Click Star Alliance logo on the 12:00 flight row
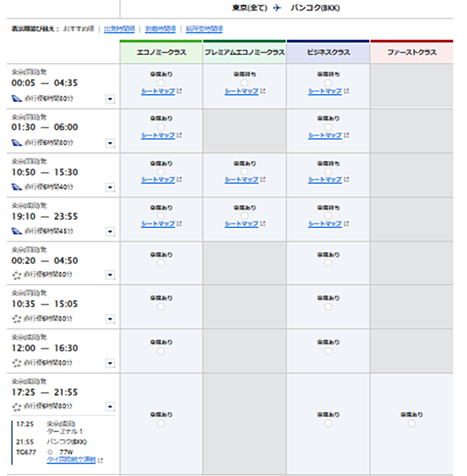This screenshot has height=476, width=467. point(17,363)
